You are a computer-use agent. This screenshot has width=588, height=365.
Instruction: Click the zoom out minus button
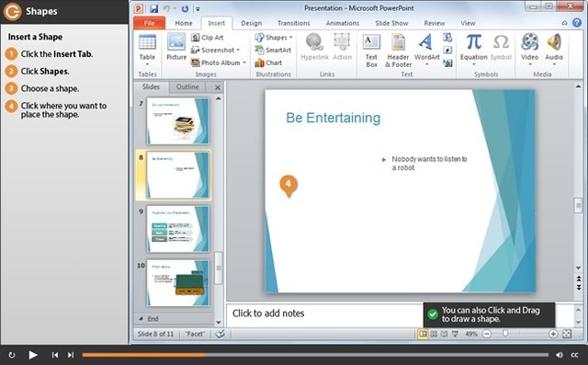pos(487,334)
